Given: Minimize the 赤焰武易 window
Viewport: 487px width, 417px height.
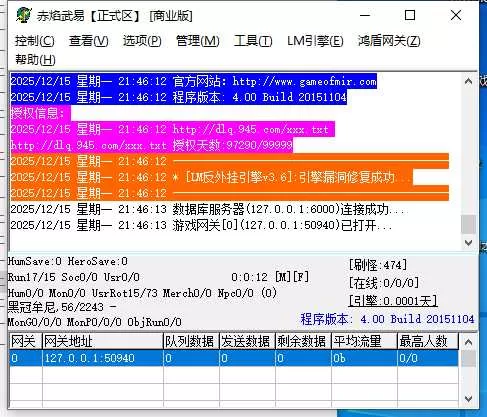Looking at the screenshot, I should tap(365, 15).
